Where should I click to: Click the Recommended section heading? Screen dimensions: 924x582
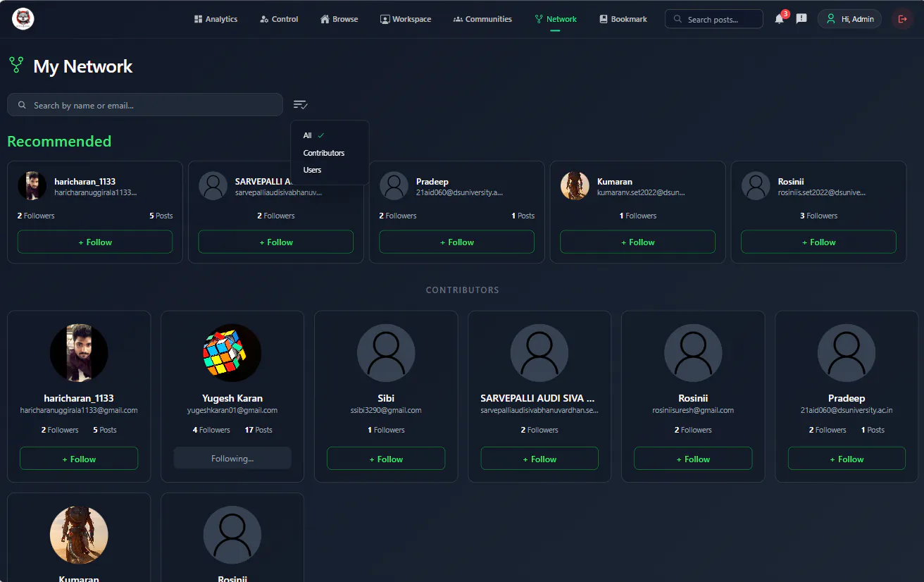click(x=59, y=141)
